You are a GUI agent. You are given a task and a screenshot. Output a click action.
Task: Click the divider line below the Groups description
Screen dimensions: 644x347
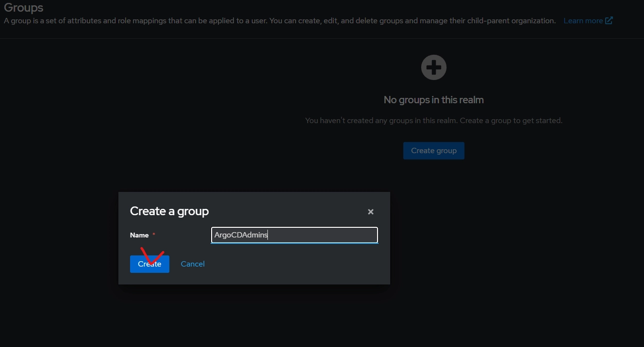click(x=322, y=38)
